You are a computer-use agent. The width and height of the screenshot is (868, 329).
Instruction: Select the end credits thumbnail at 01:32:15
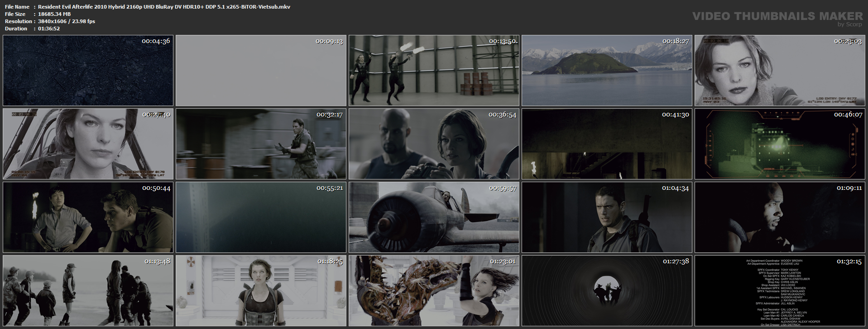780,290
